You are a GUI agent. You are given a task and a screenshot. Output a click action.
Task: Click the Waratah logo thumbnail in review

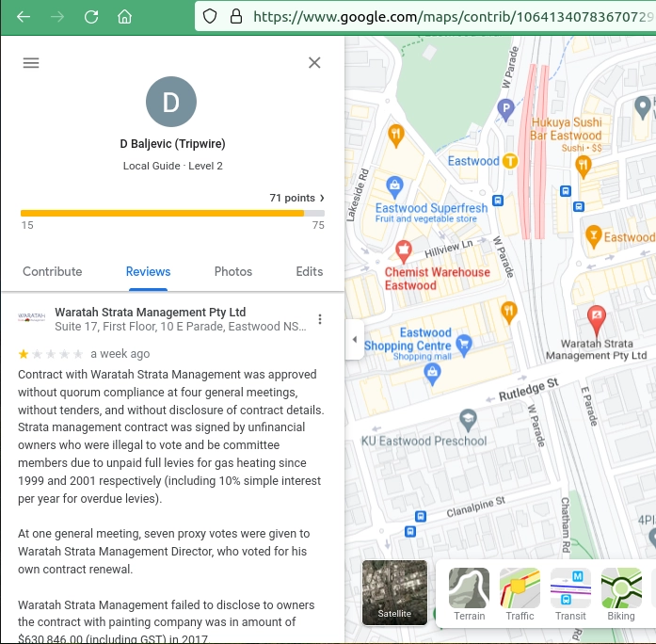[31, 316]
